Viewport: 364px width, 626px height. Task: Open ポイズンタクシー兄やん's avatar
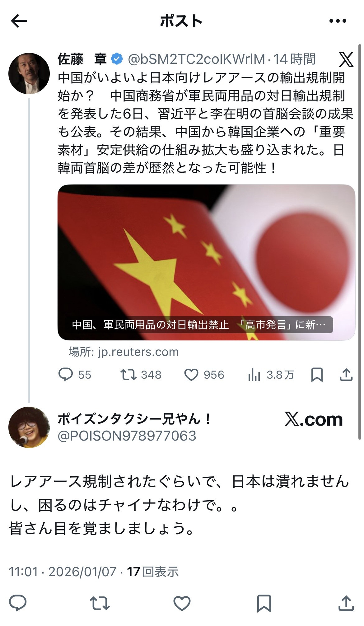tap(29, 427)
